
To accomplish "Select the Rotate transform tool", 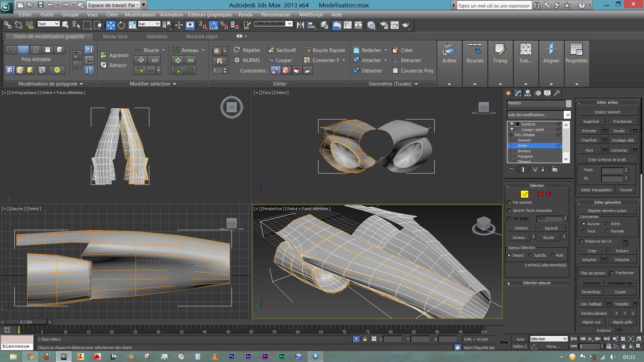I will point(121,25).
